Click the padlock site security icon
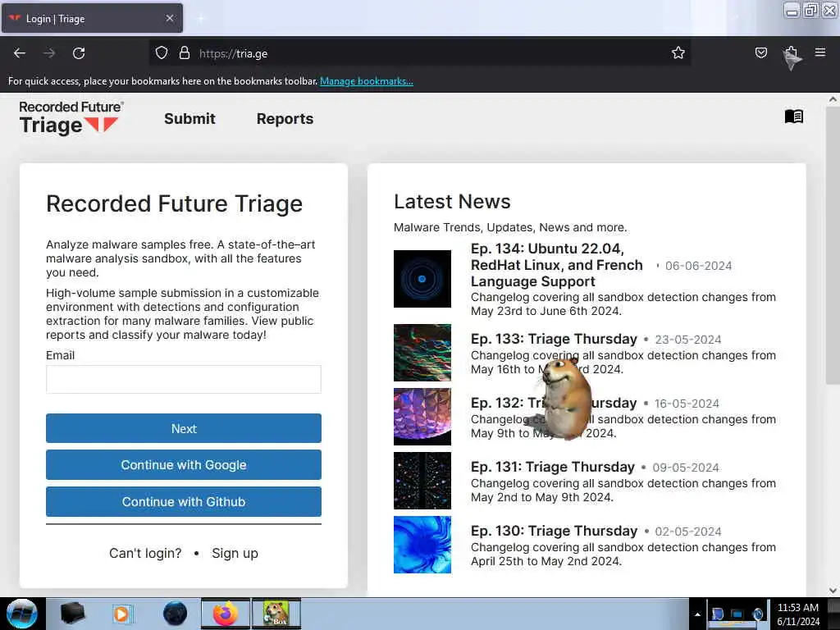Image resolution: width=840 pixels, height=630 pixels. [185, 53]
